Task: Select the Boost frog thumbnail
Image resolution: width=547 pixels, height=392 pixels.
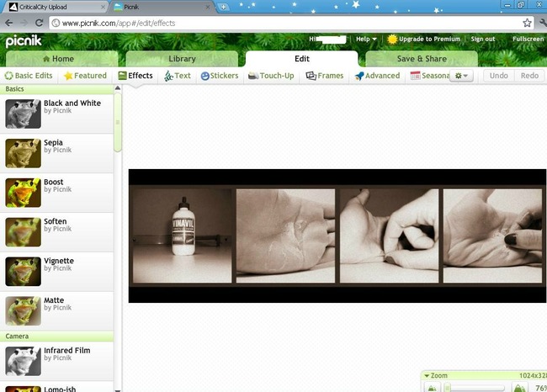Action: (23, 193)
